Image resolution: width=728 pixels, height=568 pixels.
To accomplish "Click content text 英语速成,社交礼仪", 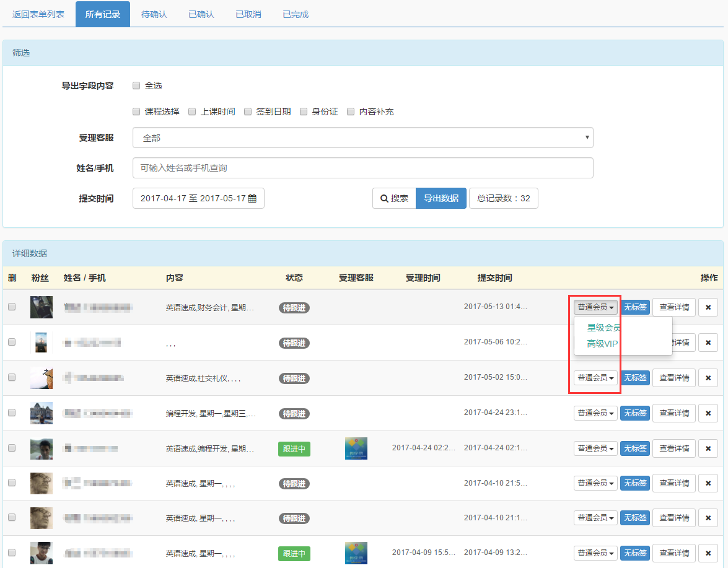I will tap(203, 378).
